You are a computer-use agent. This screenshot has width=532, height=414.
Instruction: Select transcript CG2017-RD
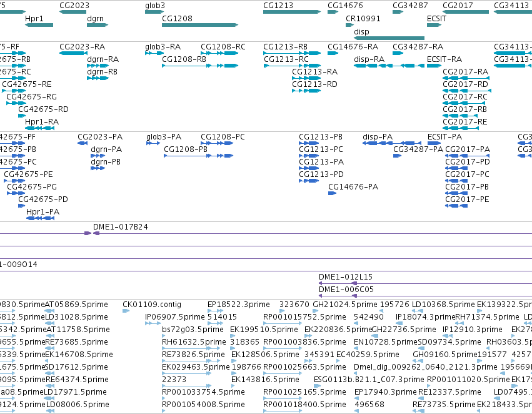[x=466, y=84]
